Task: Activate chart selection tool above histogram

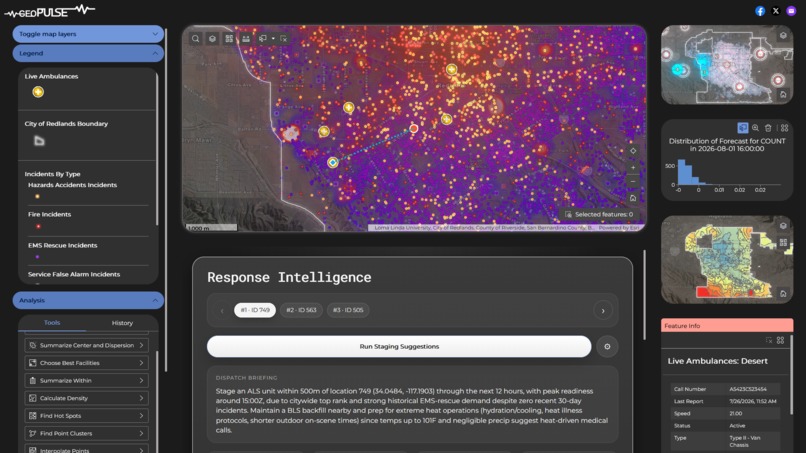Action: [743, 128]
